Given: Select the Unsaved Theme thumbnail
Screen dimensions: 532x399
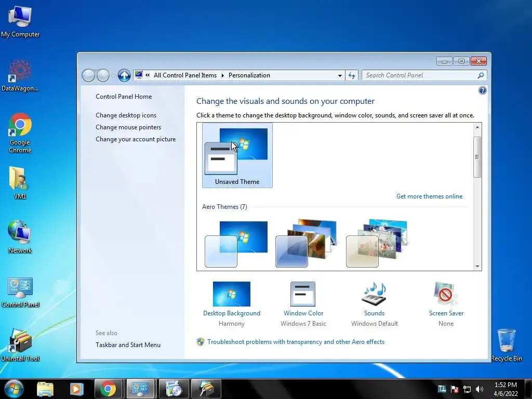Looking at the screenshot, I should [237, 155].
